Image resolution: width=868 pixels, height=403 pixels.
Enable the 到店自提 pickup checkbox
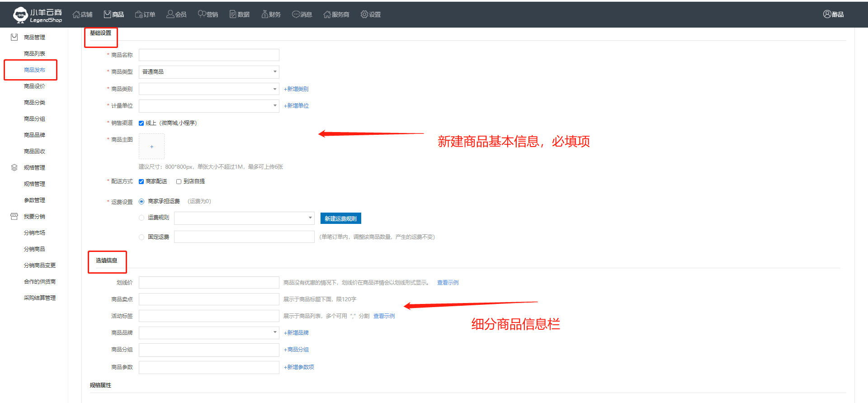click(x=179, y=181)
